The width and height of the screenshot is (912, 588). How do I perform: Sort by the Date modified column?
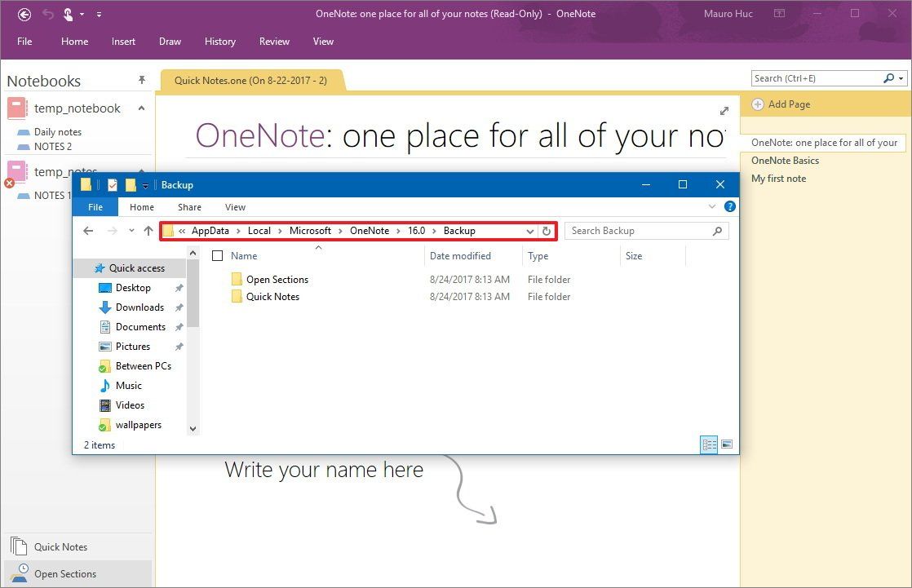click(x=460, y=256)
